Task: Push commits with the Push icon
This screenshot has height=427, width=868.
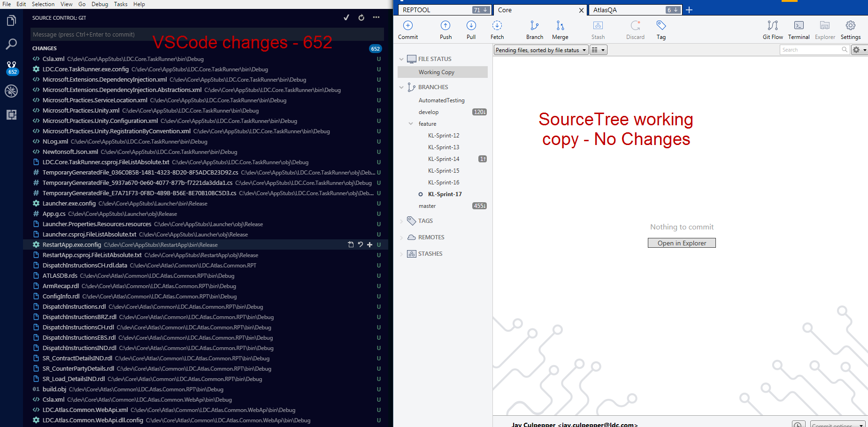Action: (445, 29)
